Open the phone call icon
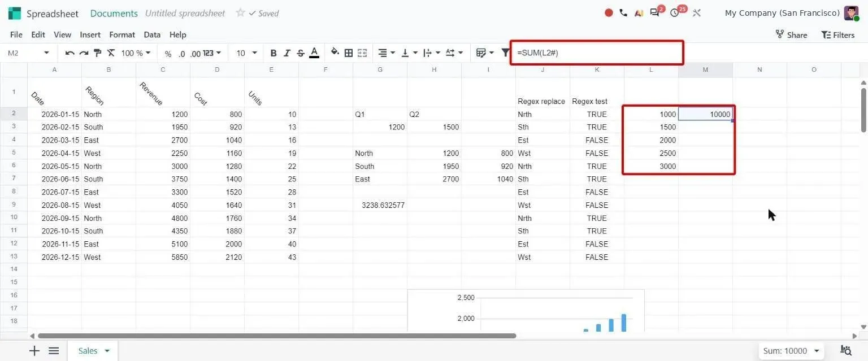This screenshot has width=868, height=361. pos(623,12)
